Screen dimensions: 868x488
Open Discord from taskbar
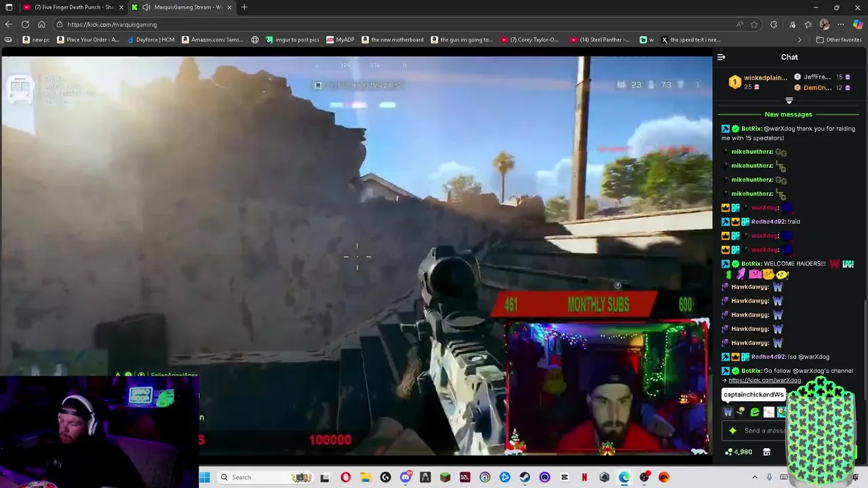coord(406,477)
